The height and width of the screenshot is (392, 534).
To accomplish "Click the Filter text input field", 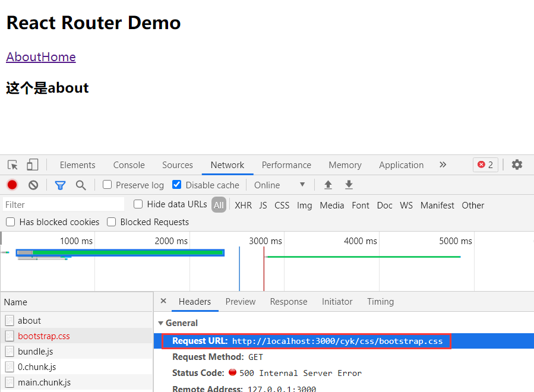I will pyautogui.click(x=64, y=205).
